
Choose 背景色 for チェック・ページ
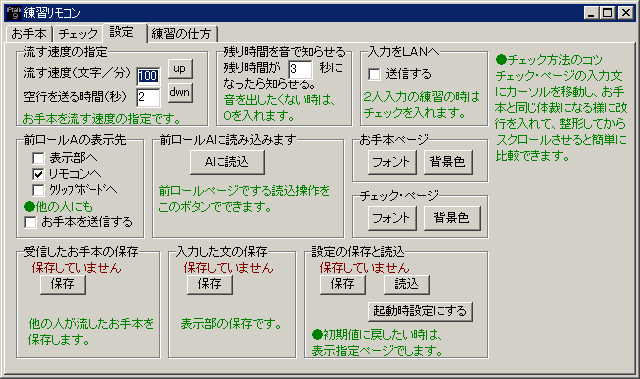452,218
